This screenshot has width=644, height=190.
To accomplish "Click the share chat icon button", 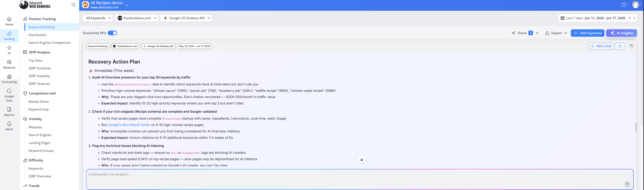I will coord(620,46).
